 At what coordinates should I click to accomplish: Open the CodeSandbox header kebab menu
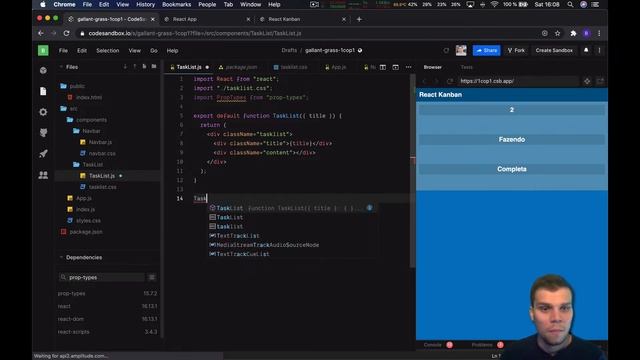pos(599,50)
